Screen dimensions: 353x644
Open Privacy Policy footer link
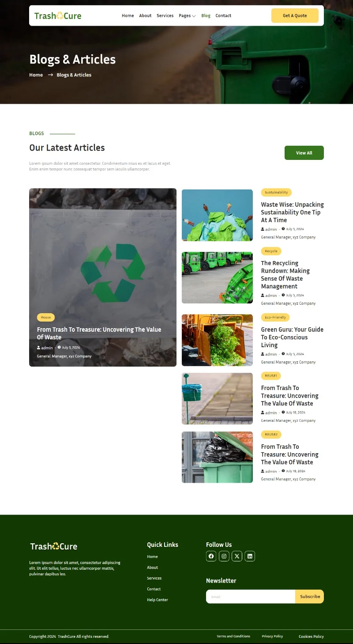272,636
